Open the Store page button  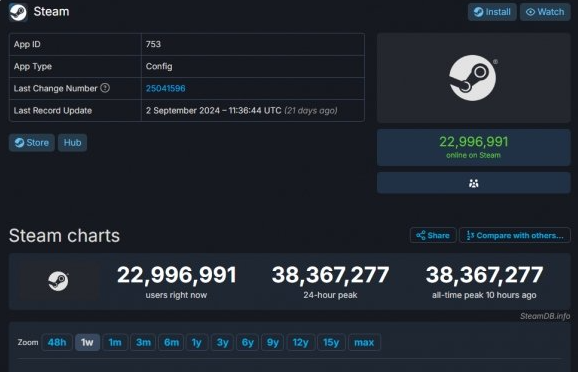click(32, 143)
